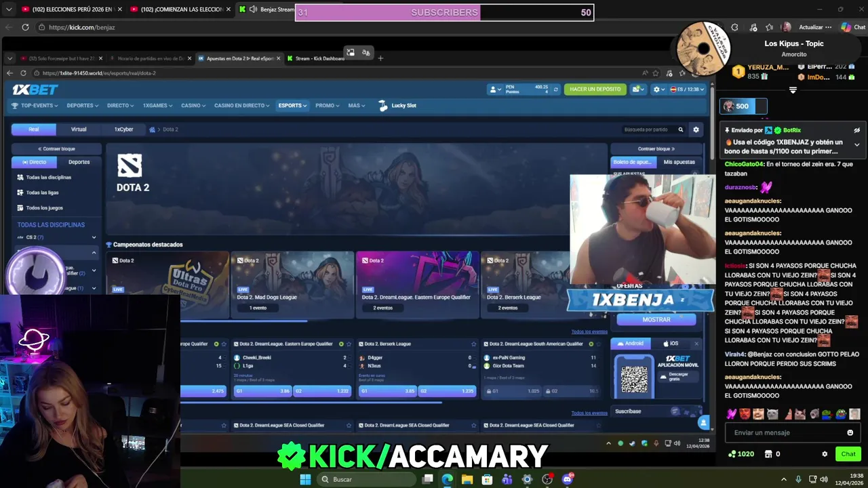The width and height of the screenshot is (868, 488).
Task: Favorite DreamLeague South American Qualifier match card
Action: pos(599,344)
